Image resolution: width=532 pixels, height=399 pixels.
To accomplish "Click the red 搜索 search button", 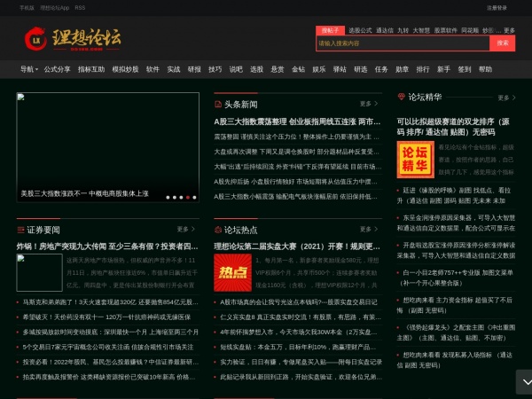I will 504,43.
